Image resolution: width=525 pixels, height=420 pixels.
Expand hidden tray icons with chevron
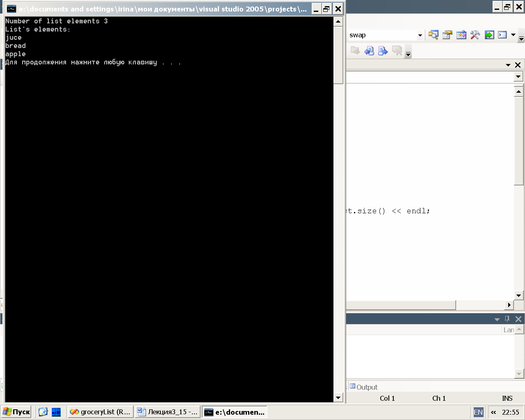[x=493, y=412]
